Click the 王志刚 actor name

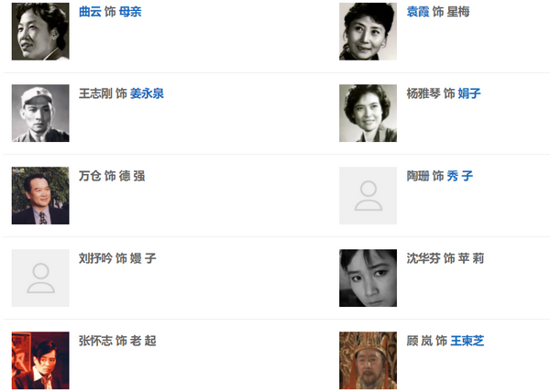(x=95, y=93)
